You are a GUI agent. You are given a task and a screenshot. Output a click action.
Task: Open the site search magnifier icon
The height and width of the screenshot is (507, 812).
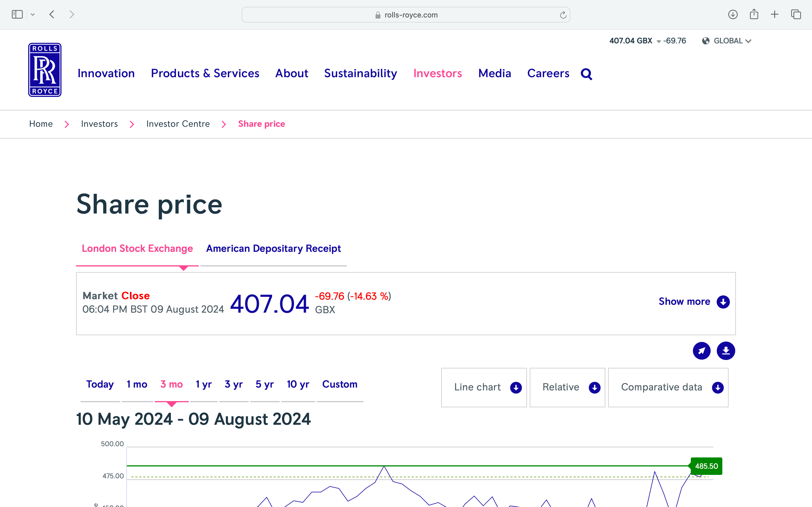click(586, 74)
